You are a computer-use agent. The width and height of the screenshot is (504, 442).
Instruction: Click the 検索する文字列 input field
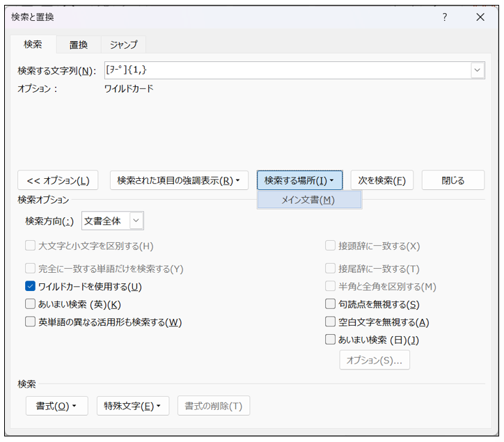pyautogui.click(x=285, y=70)
